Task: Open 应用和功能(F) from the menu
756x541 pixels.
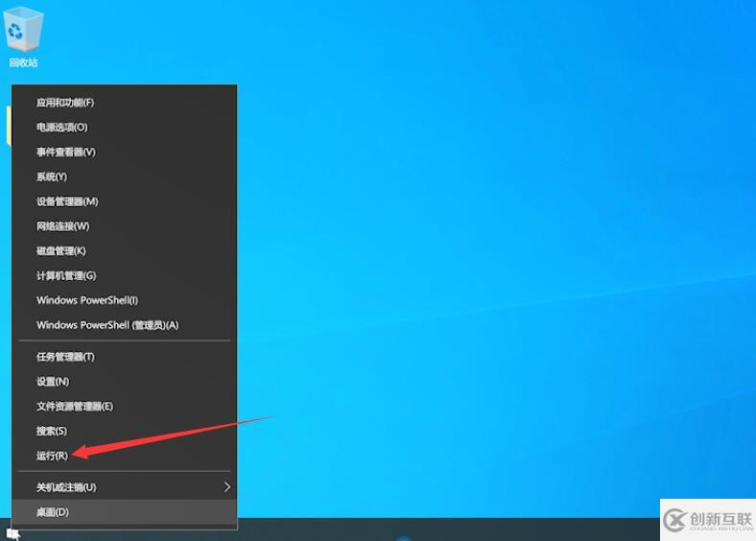Action: (125, 103)
